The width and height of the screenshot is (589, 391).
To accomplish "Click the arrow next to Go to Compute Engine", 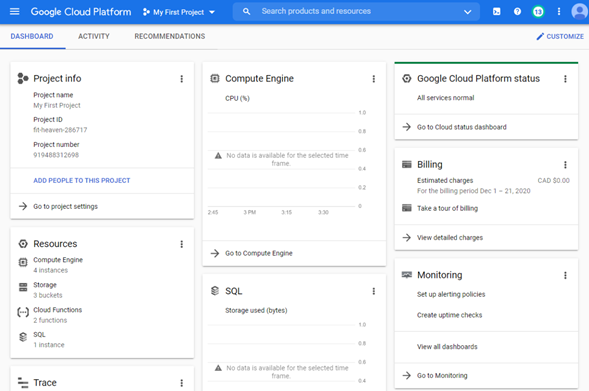I will tap(215, 253).
